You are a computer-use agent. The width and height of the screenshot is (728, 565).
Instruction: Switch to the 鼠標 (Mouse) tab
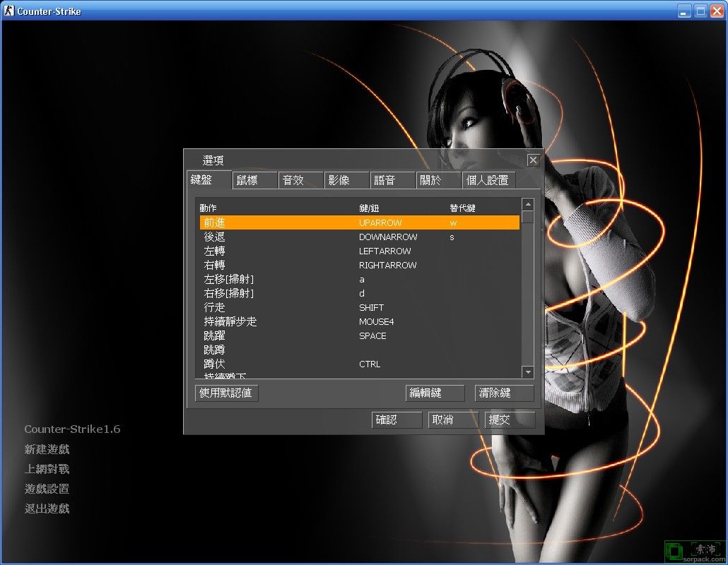[x=254, y=180]
